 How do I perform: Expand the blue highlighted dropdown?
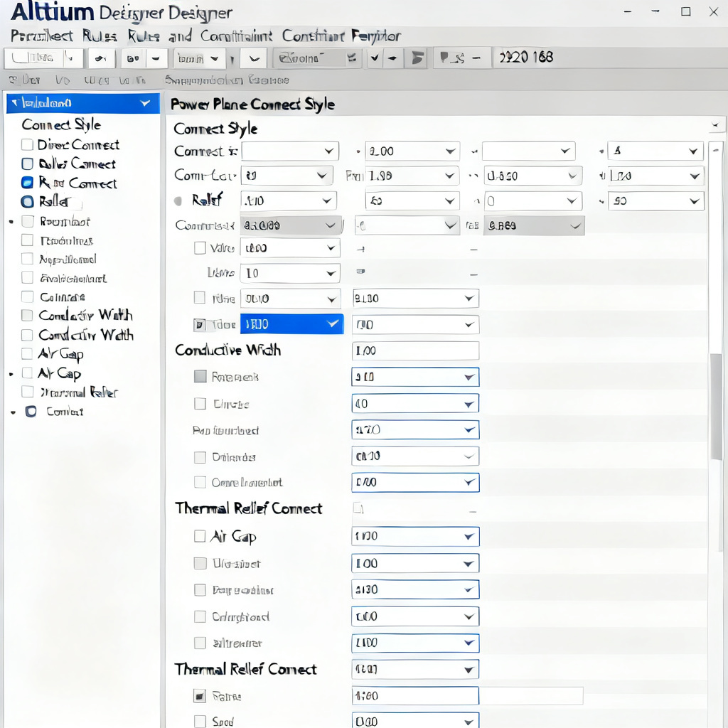291,324
